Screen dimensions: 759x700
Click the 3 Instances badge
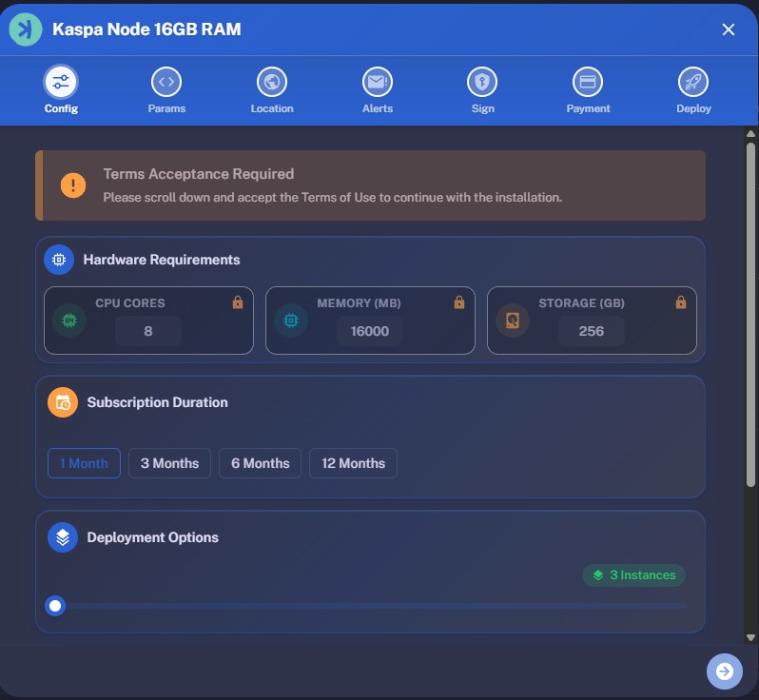click(633, 575)
